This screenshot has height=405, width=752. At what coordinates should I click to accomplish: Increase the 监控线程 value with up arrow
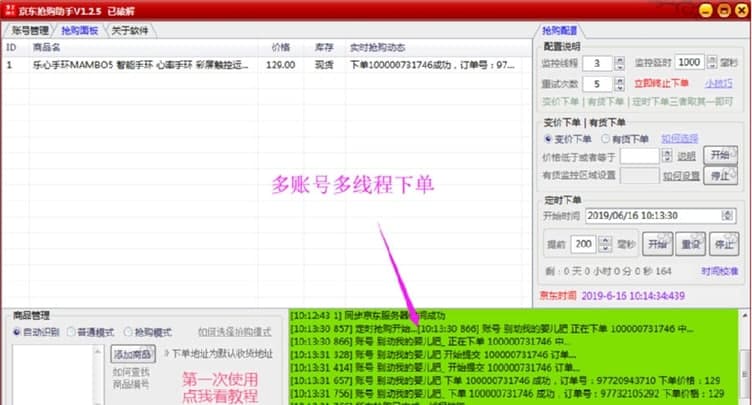pos(619,60)
